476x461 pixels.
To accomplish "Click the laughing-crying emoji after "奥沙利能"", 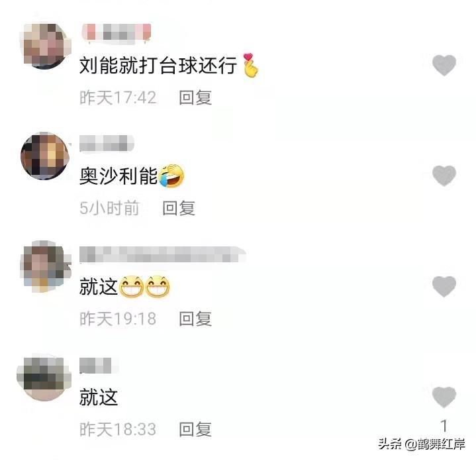I will click(171, 176).
